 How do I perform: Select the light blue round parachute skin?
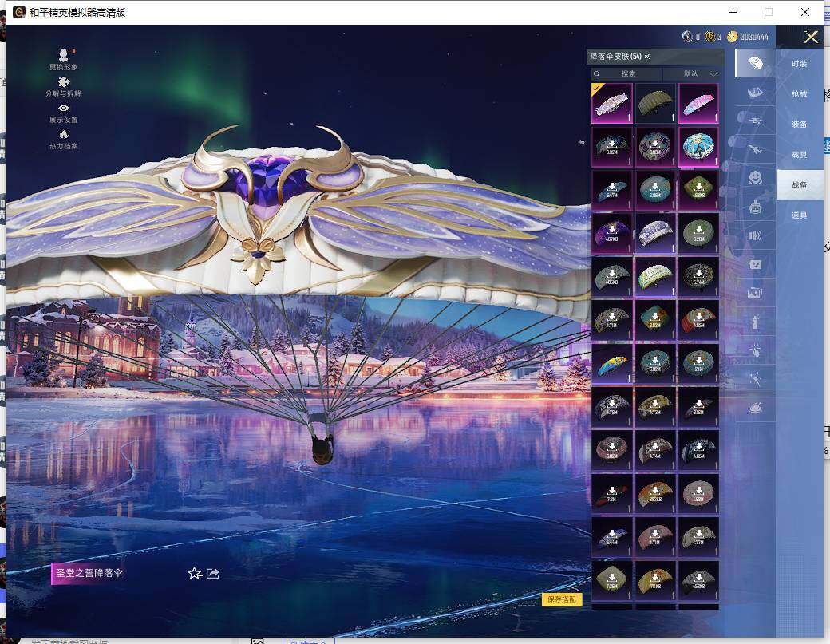699,147
